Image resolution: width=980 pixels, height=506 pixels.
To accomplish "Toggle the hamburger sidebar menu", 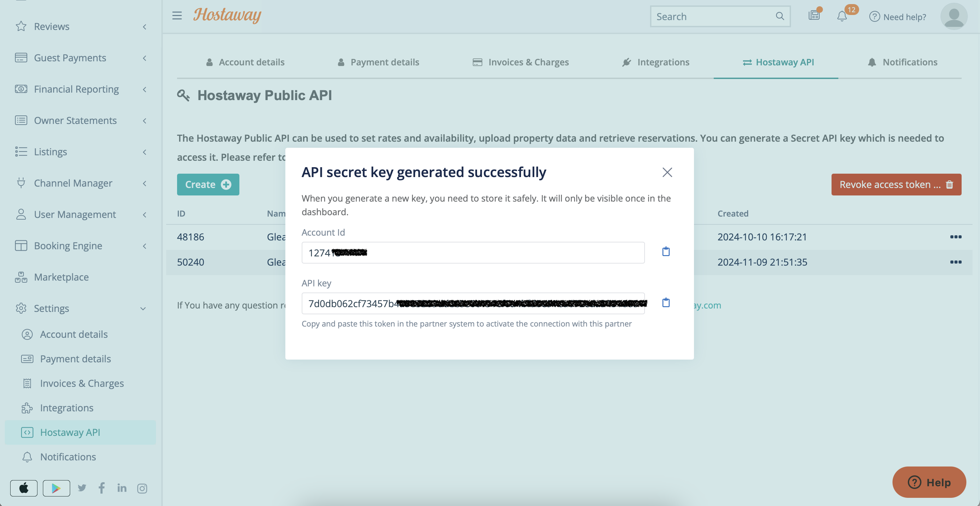I will pos(177,16).
